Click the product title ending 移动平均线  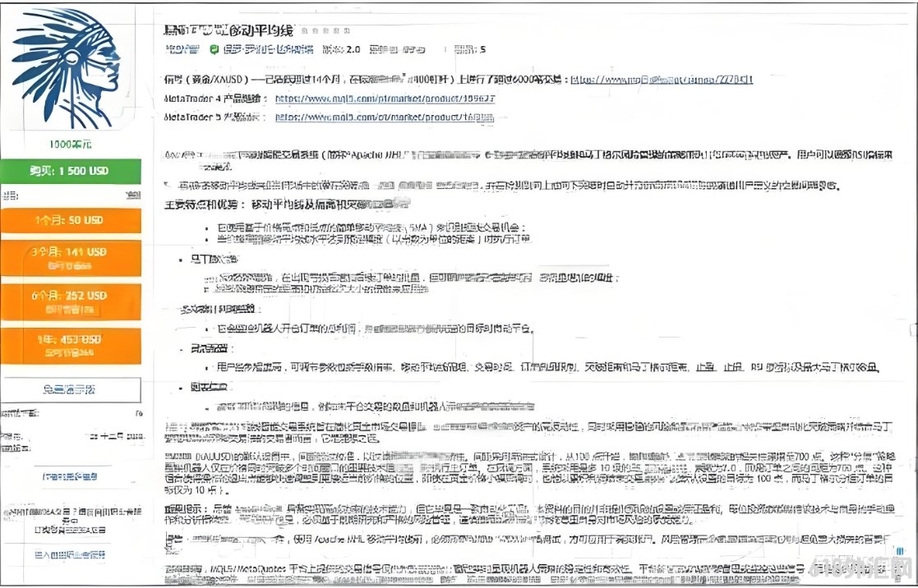point(228,30)
